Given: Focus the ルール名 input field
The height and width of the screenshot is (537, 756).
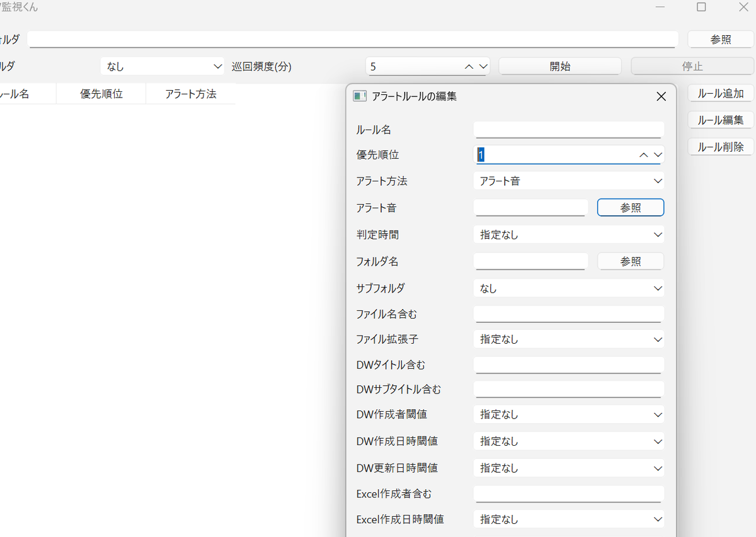Looking at the screenshot, I should point(569,130).
